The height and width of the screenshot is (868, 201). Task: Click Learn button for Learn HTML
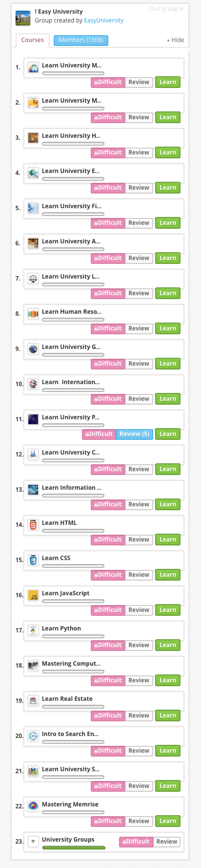(168, 540)
